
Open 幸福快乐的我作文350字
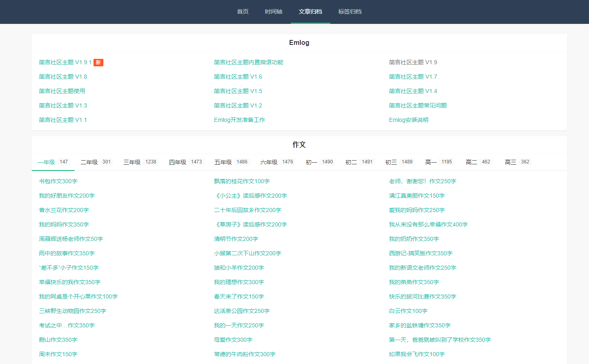tap(70, 282)
